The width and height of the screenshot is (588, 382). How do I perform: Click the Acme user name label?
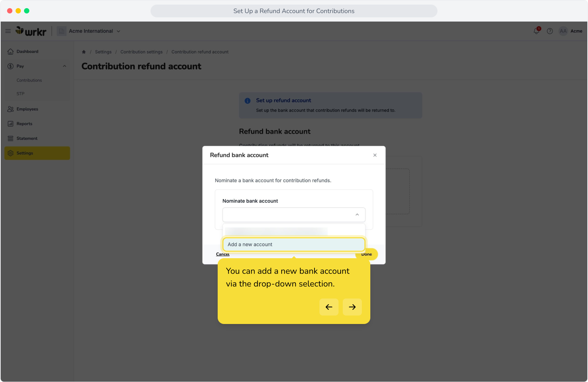(576, 31)
